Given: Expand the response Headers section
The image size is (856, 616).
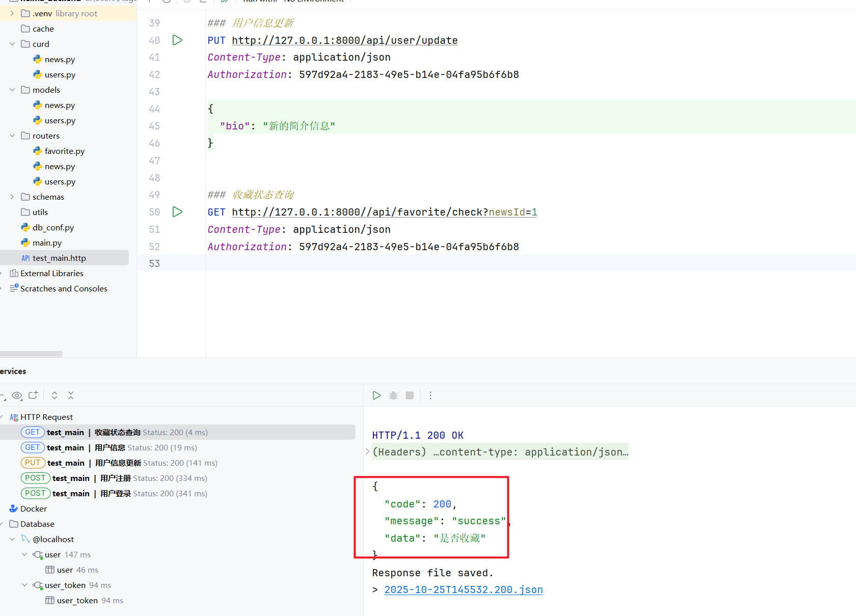Looking at the screenshot, I should click(x=367, y=452).
